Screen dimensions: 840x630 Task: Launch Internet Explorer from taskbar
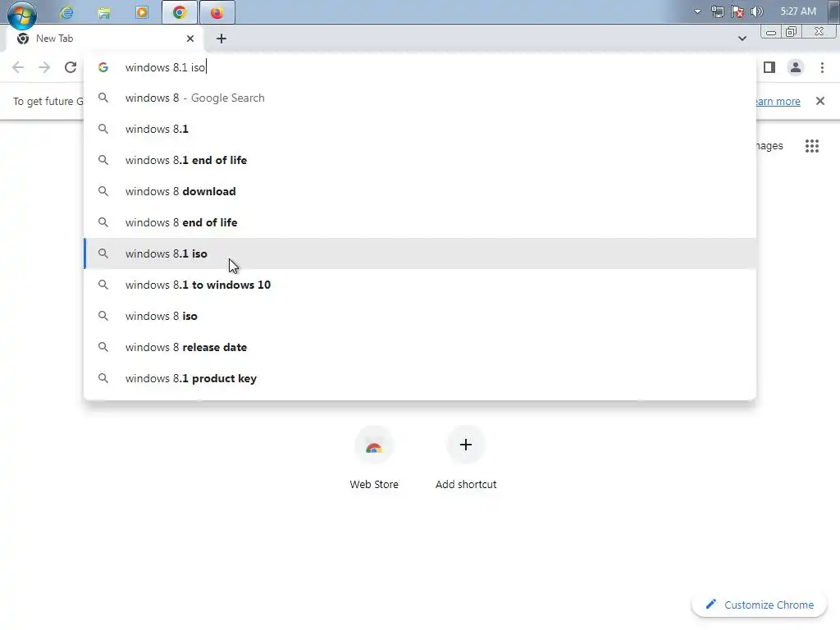click(x=66, y=12)
